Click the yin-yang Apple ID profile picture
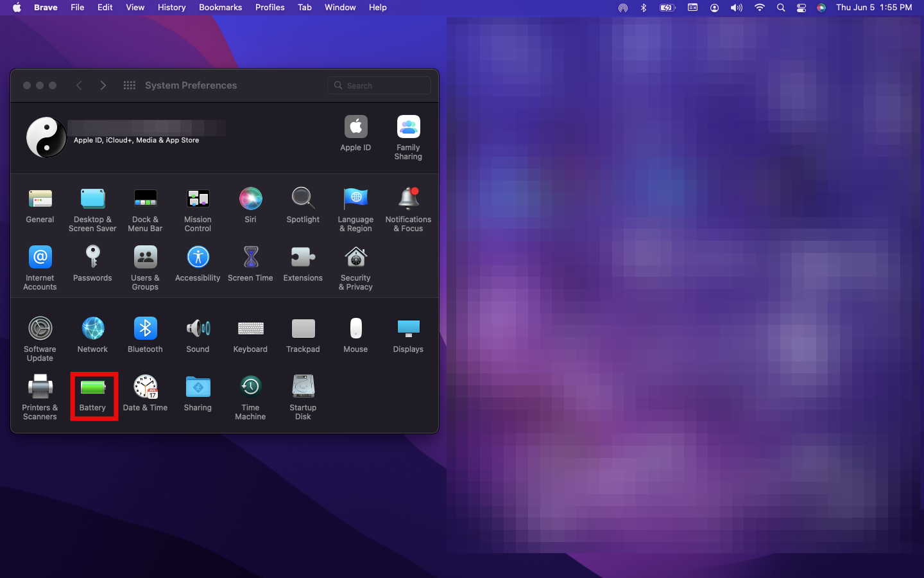 (x=46, y=137)
